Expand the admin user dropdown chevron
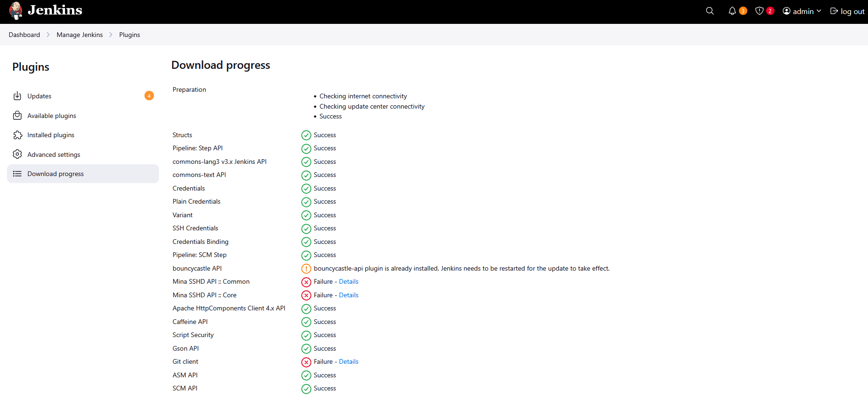Image resolution: width=868 pixels, height=397 pixels. pos(819,11)
